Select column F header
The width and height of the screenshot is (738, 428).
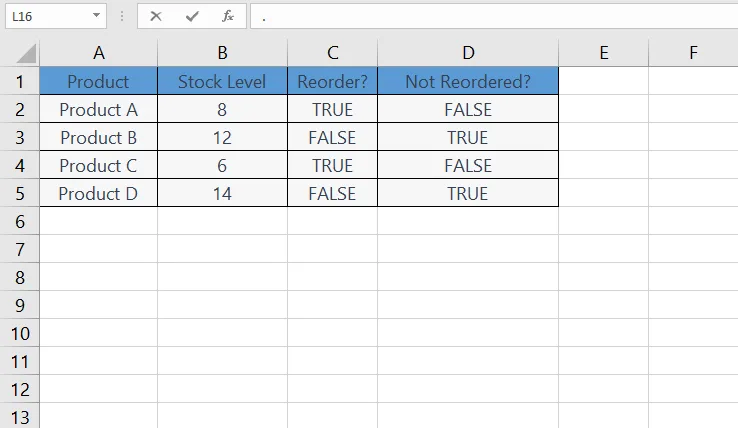(693, 53)
